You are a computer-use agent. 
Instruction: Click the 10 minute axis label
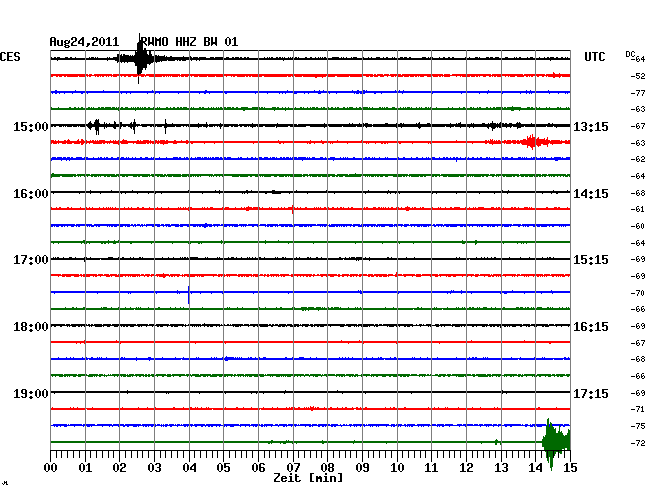coord(397,468)
